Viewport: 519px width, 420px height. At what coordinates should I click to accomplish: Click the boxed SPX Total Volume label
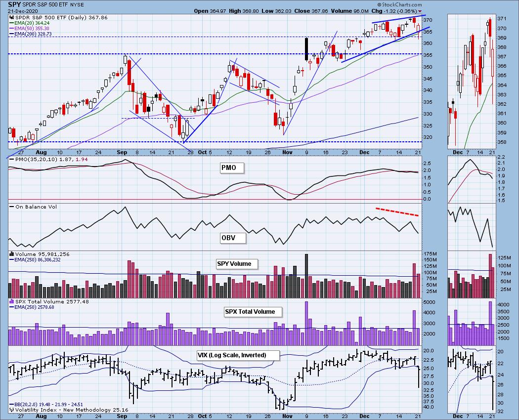coord(253,312)
